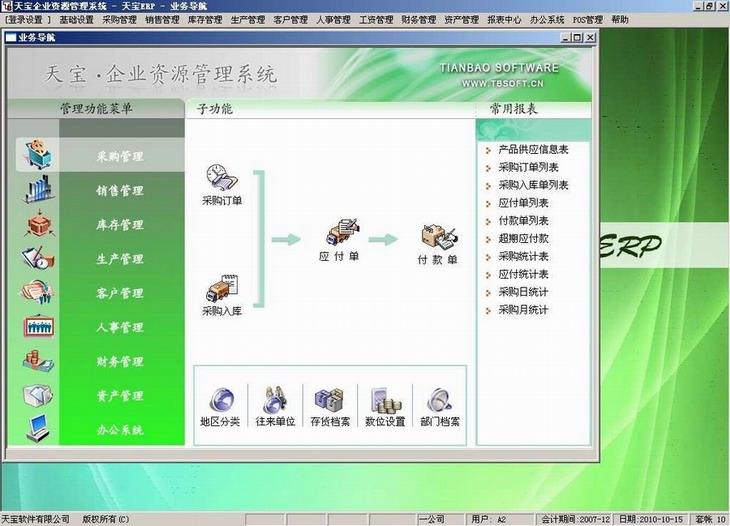Open the 应付单 payable icon
This screenshot has height=526, width=730.
338,236
